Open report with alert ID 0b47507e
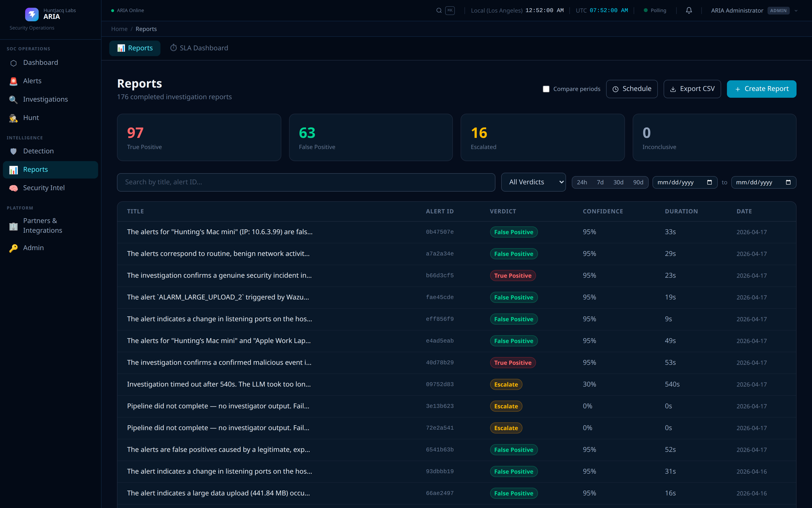The width and height of the screenshot is (812, 508). tap(456, 232)
